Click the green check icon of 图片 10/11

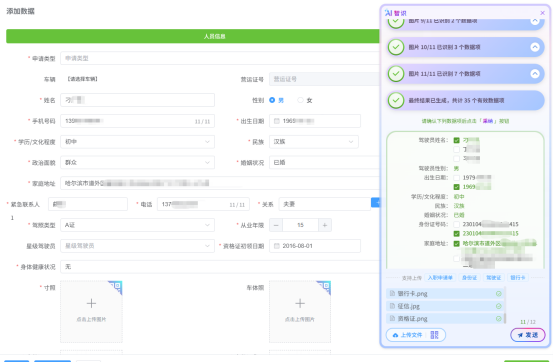396,47
